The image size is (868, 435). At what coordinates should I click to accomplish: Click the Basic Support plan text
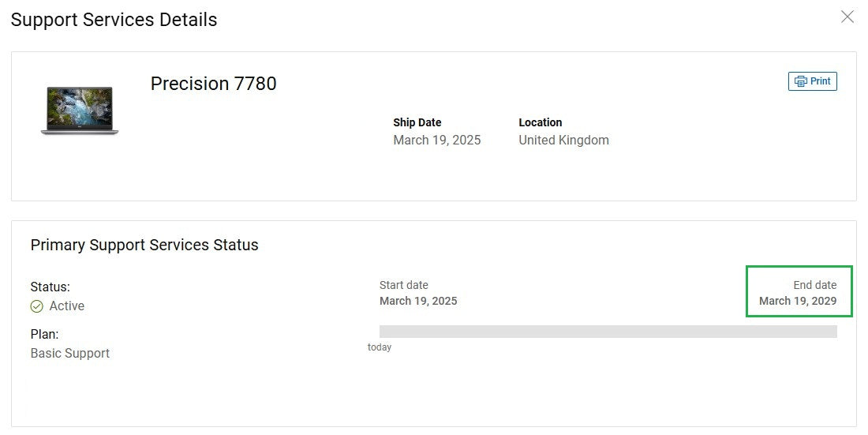pyautogui.click(x=70, y=353)
